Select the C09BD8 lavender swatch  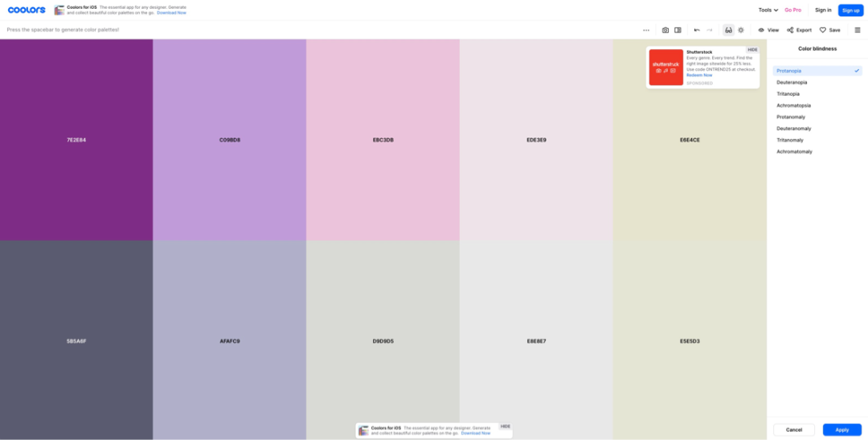click(230, 140)
